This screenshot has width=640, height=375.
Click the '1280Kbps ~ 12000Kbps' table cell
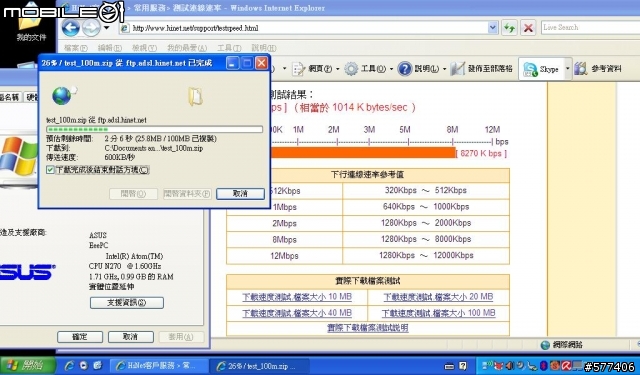[x=426, y=255]
